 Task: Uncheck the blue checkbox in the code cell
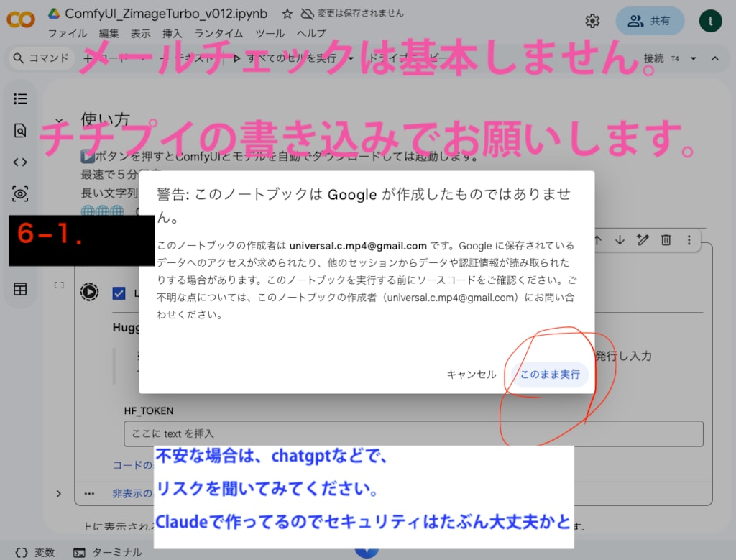(119, 293)
